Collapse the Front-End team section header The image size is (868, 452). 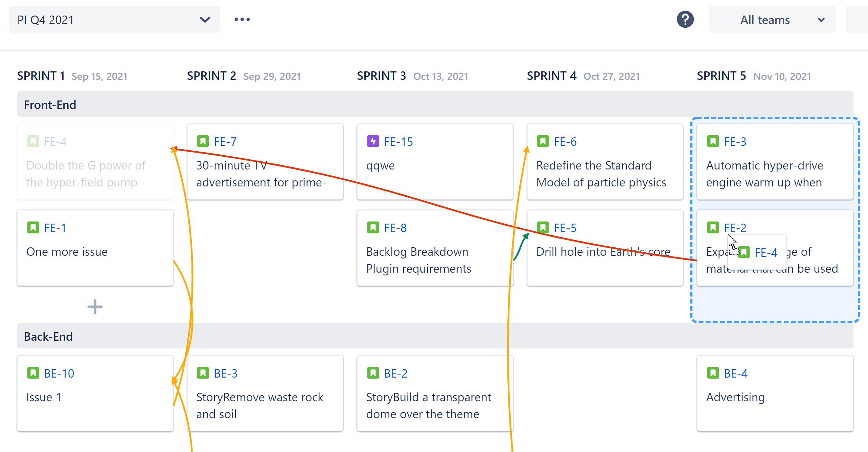point(50,105)
